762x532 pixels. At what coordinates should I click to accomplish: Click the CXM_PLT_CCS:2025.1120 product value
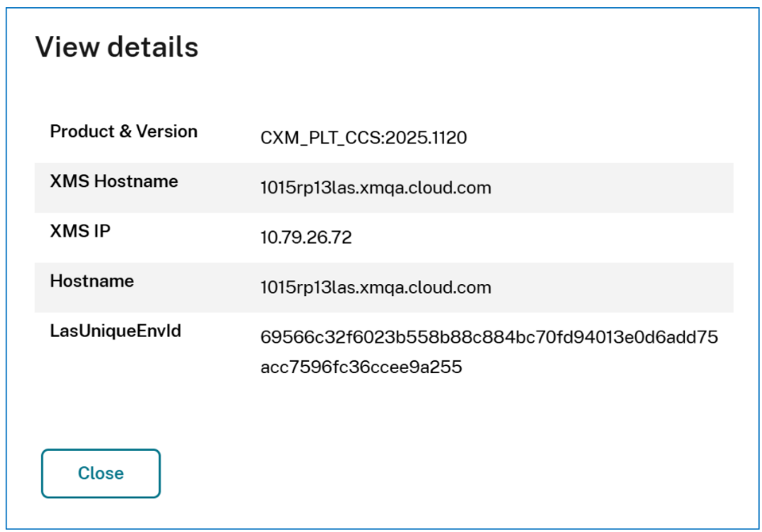coord(364,138)
